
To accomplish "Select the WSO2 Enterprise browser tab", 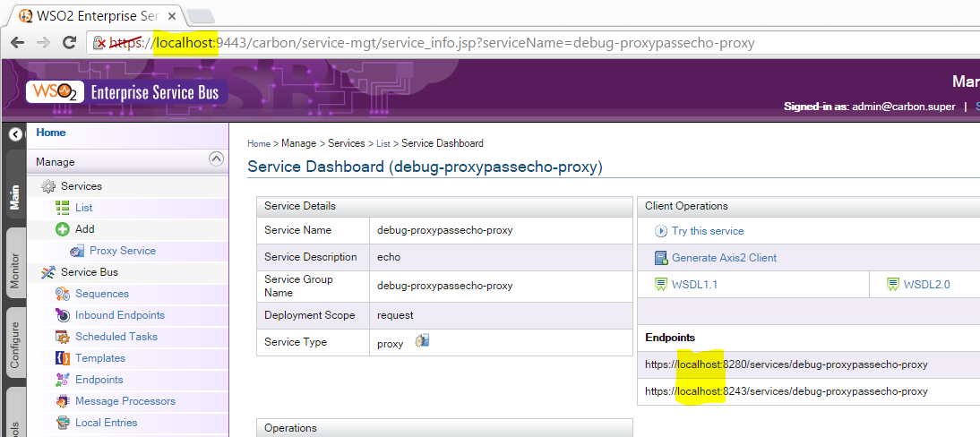I will click(96, 15).
